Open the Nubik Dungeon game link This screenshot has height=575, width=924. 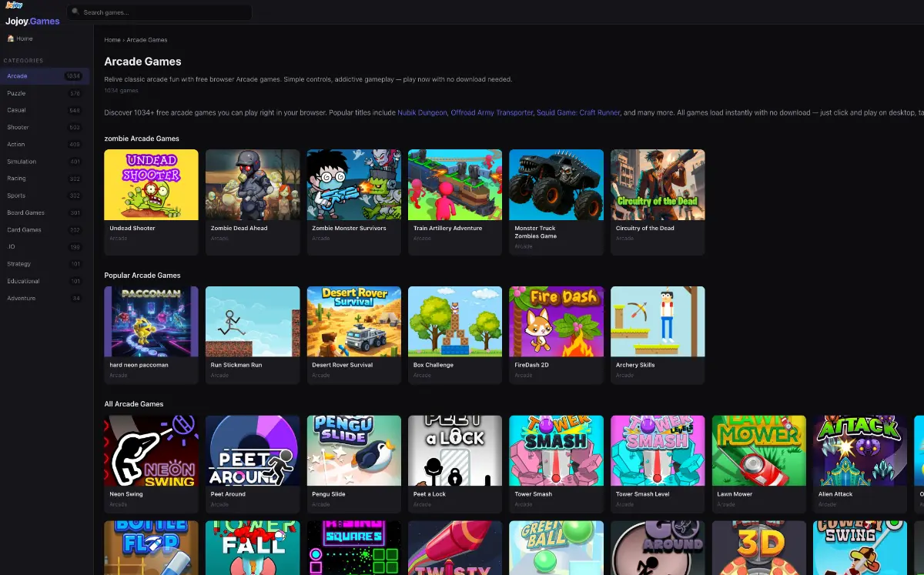click(422, 112)
